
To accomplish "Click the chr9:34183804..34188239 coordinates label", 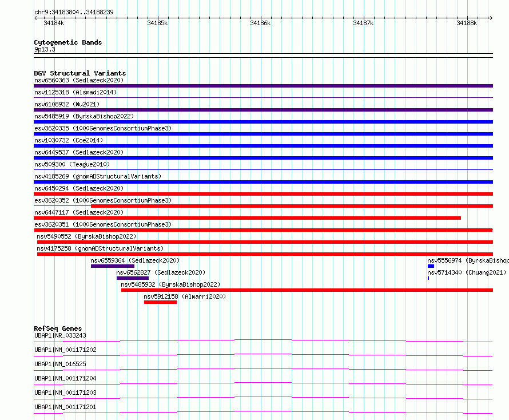I will point(74,12).
